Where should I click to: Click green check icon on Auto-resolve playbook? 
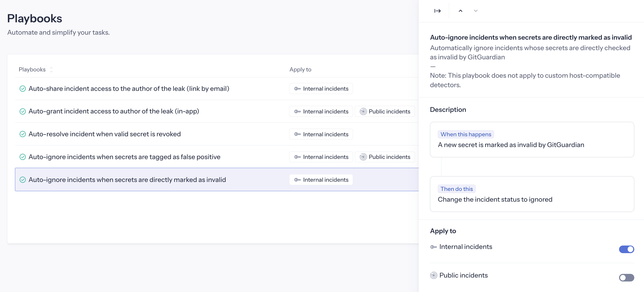pos(23,134)
